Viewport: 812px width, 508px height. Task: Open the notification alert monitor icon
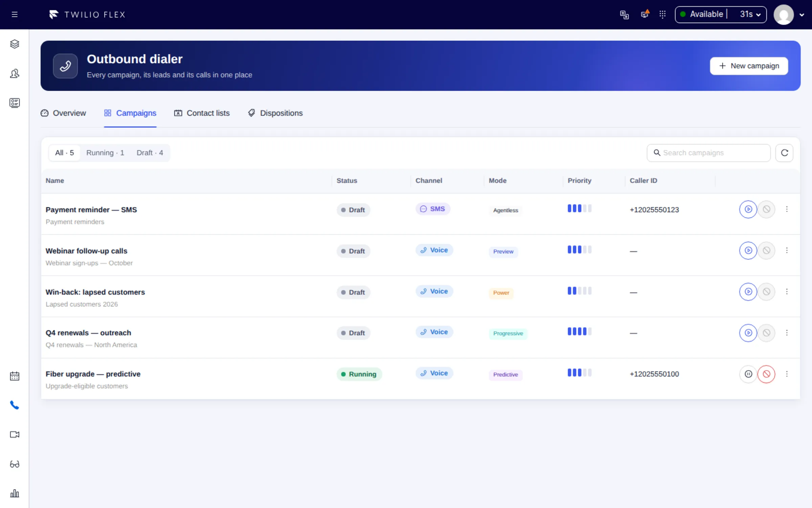645,14
